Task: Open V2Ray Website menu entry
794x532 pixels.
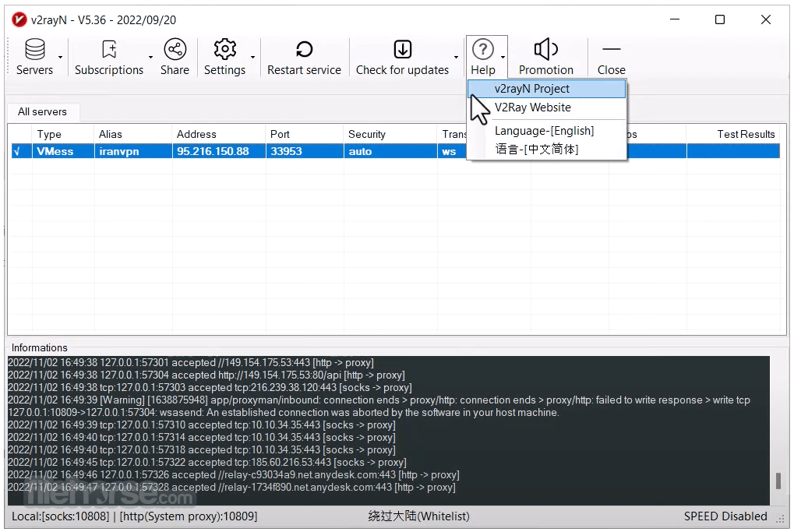Action: pos(547,107)
